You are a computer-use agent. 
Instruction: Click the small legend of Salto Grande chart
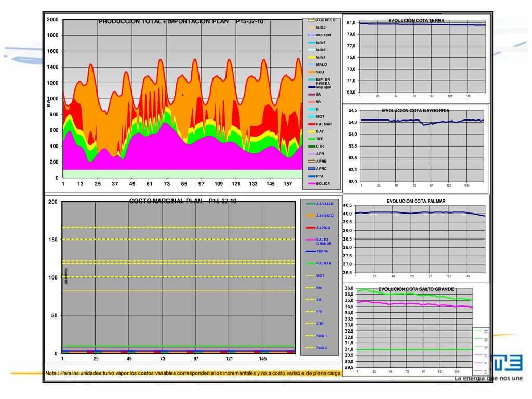tap(481, 351)
